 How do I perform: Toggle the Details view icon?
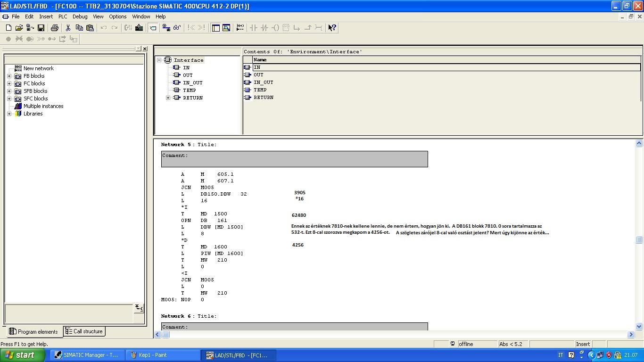pos(226,28)
